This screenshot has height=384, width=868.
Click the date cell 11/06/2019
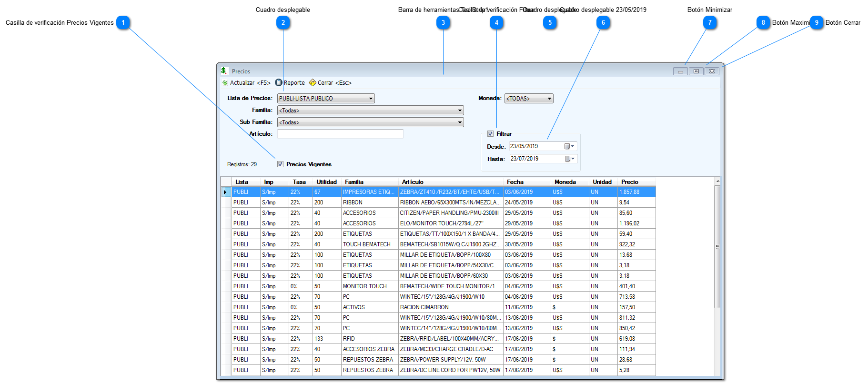click(x=527, y=307)
